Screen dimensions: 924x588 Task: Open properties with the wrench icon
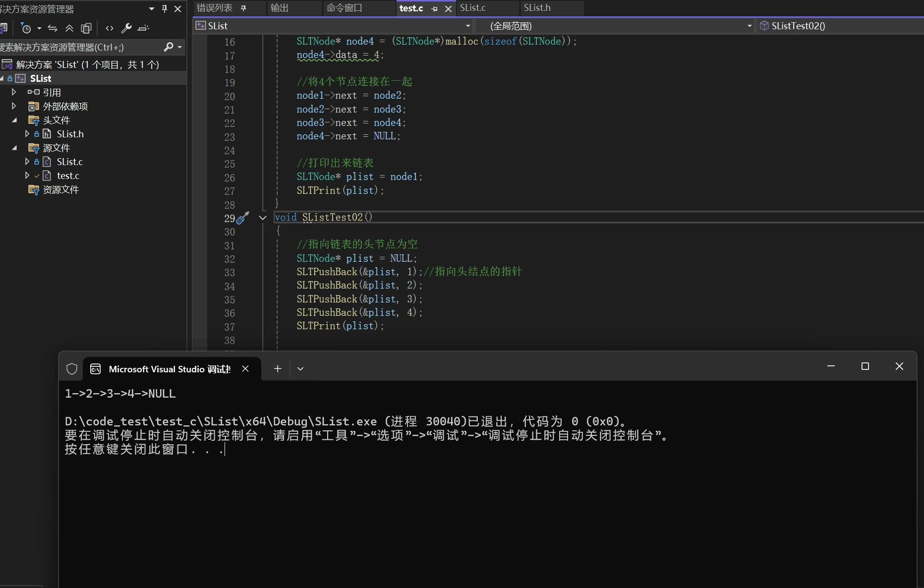(126, 28)
